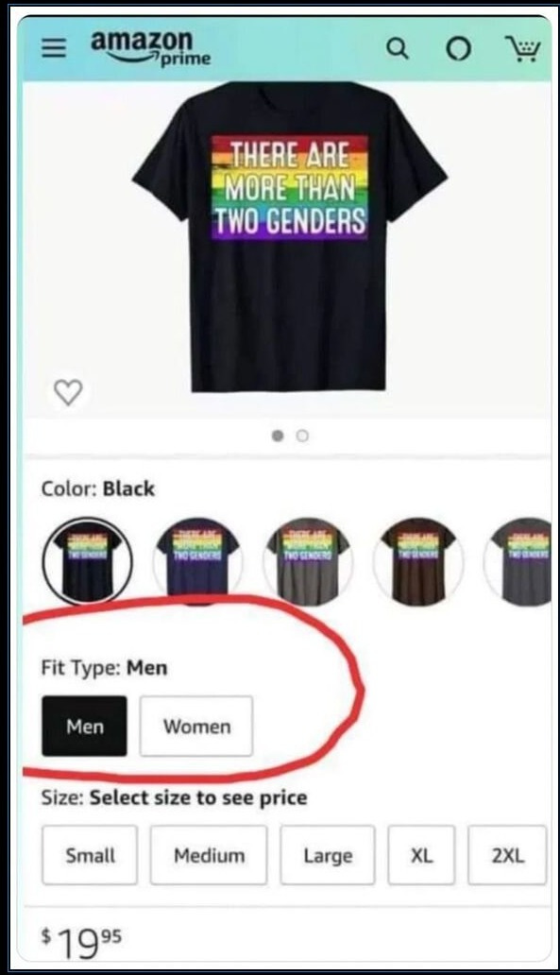Image resolution: width=560 pixels, height=975 pixels.
Task: Choose the navy blue shirt swatch
Action: click(197, 561)
